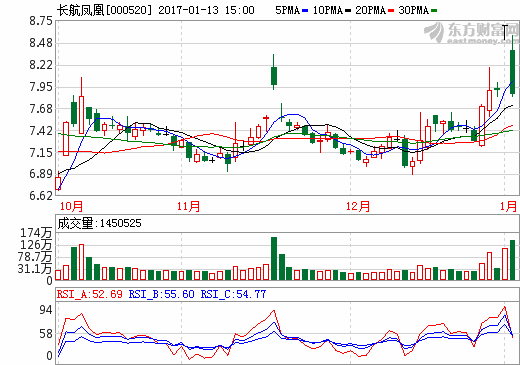This screenshot has width=520, height=365.
Task: Click the blue 5PMA color swatch
Action: (305, 11)
